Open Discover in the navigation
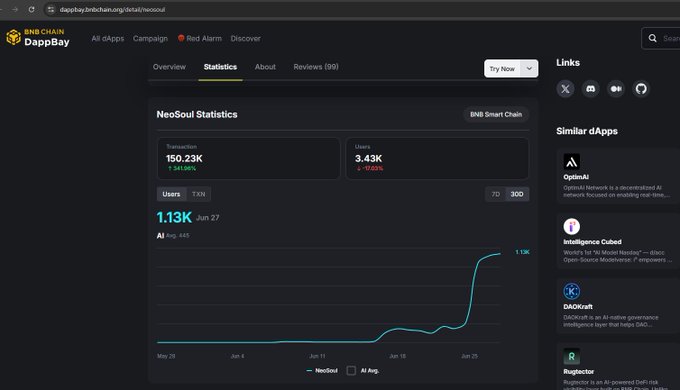Screen dimensions: 680x390 point(245,38)
